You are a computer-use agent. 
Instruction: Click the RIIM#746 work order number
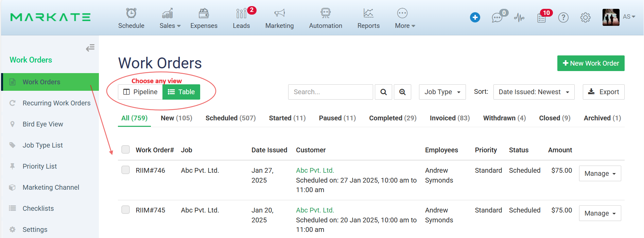[150, 170]
